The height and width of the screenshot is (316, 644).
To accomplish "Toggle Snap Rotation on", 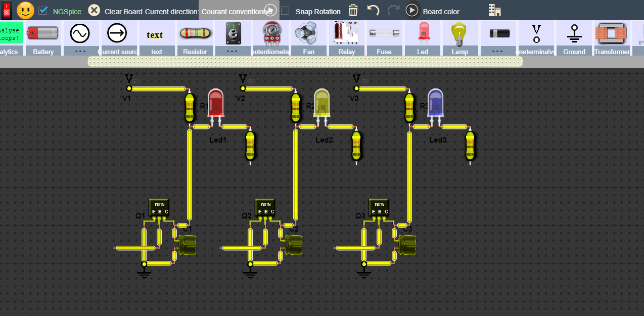I will click(285, 10).
